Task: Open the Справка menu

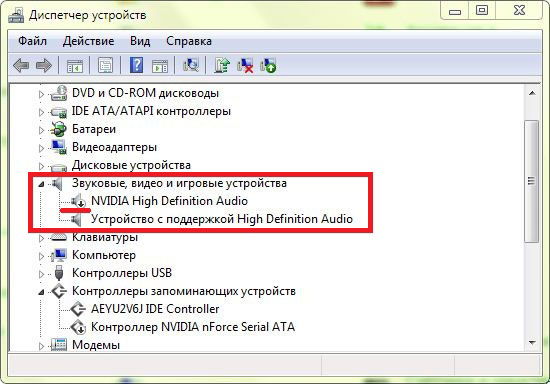Action: tap(189, 41)
